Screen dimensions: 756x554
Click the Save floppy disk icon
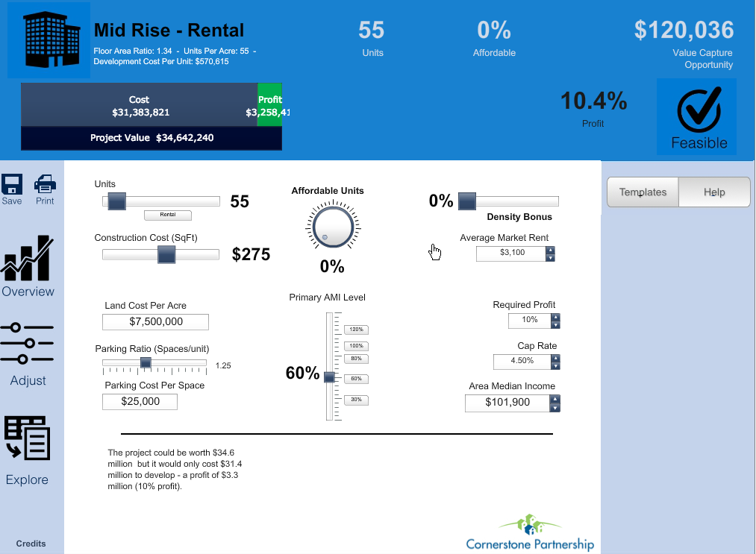tap(12, 184)
